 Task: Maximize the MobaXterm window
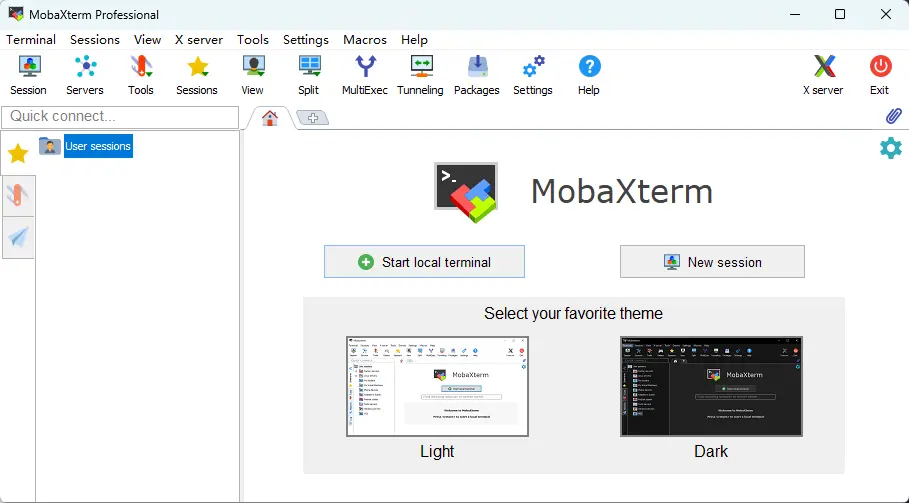pyautogui.click(x=839, y=14)
